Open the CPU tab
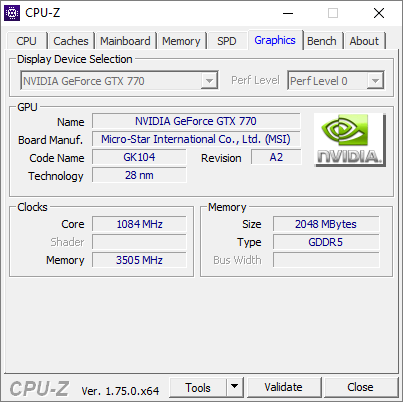This screenshot has width=403, height=402. (26, 41)
